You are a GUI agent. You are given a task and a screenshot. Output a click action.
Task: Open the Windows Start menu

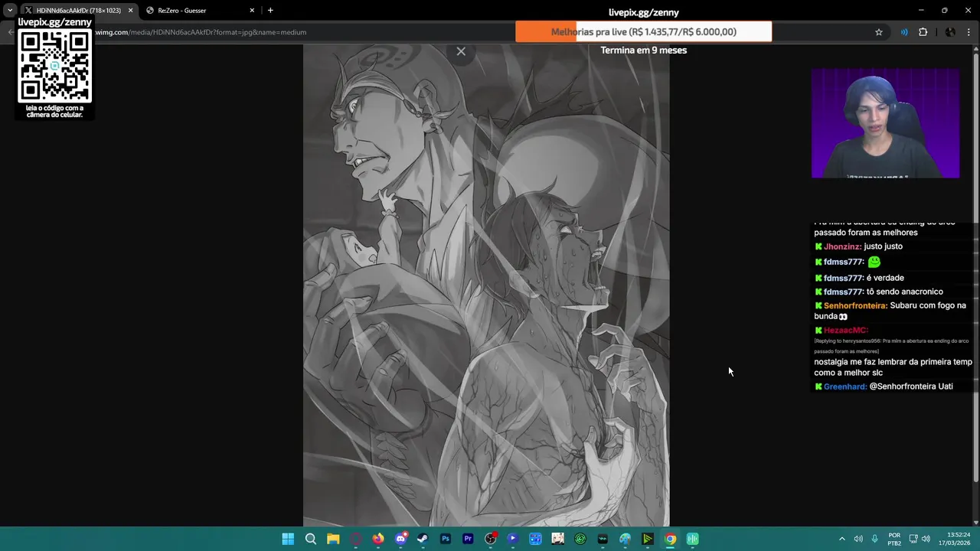pos(288,539)
